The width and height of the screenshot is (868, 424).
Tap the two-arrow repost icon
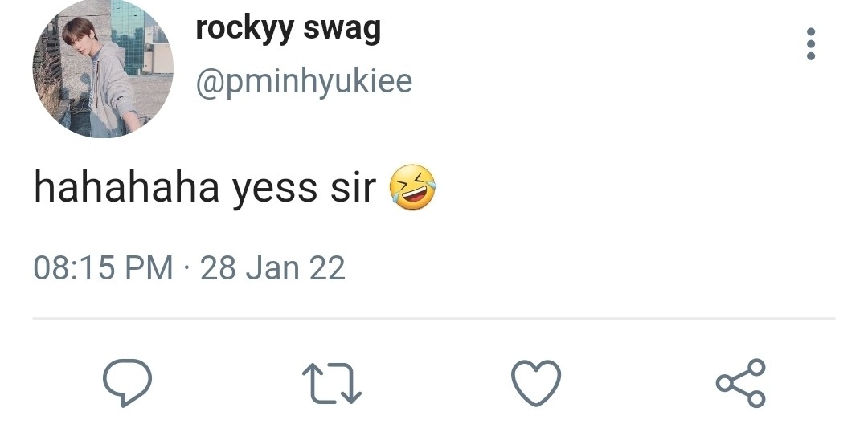[x=331, y=382]
